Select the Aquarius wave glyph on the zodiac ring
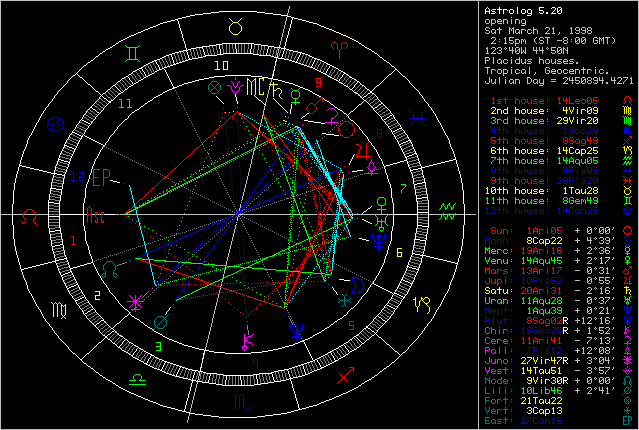 [447, 212]
